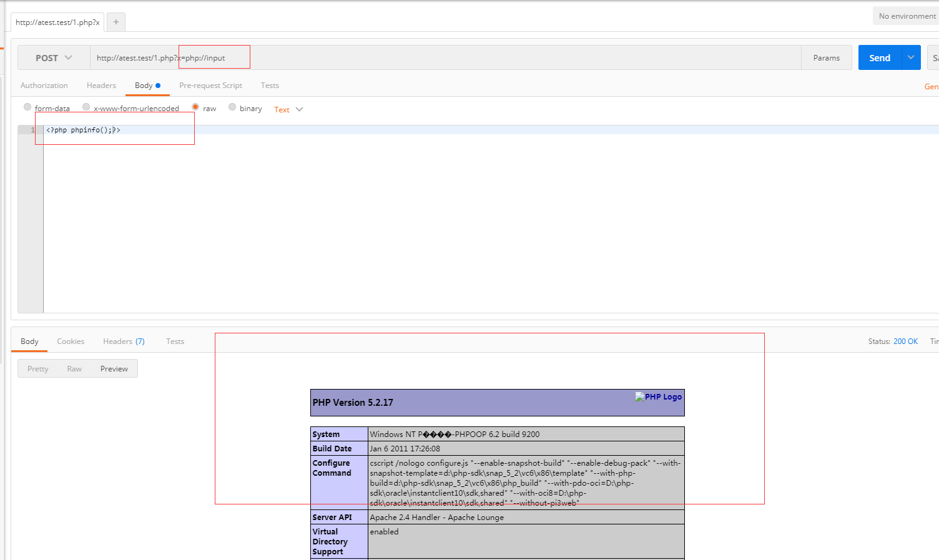The image size is (939, 560).
Task: Switch to response Cookies tab
Action: coord(71,341)
